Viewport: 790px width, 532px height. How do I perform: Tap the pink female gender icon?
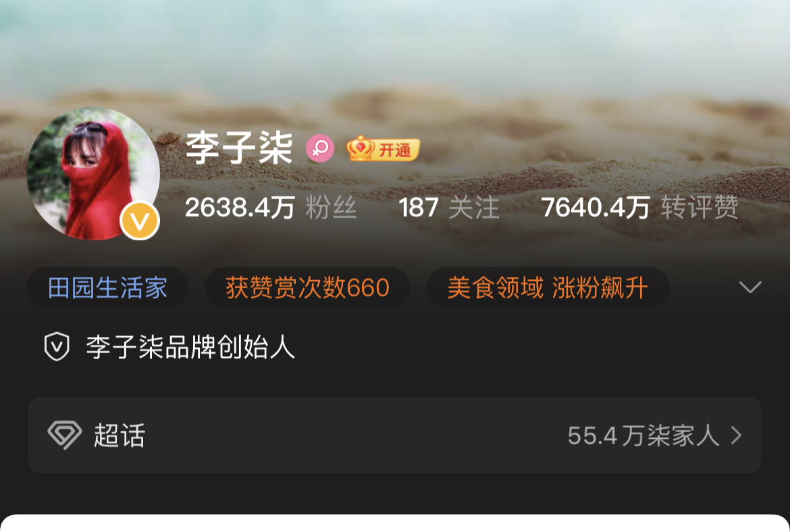click(x=320, y=149)
